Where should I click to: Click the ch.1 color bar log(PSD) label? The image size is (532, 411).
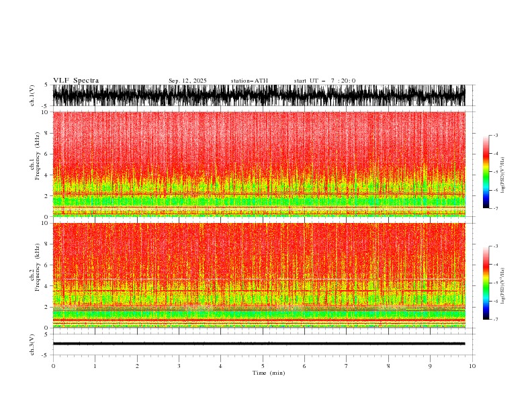pos(502,175)
